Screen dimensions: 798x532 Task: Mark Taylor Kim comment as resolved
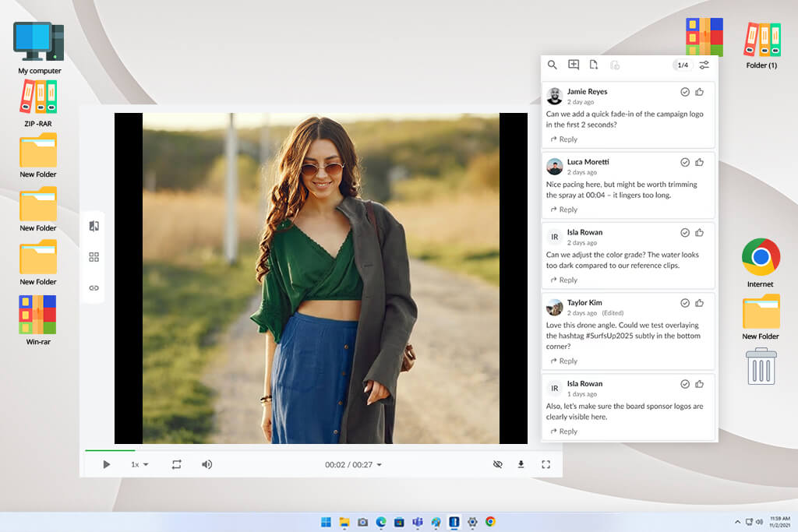[685, 303]
